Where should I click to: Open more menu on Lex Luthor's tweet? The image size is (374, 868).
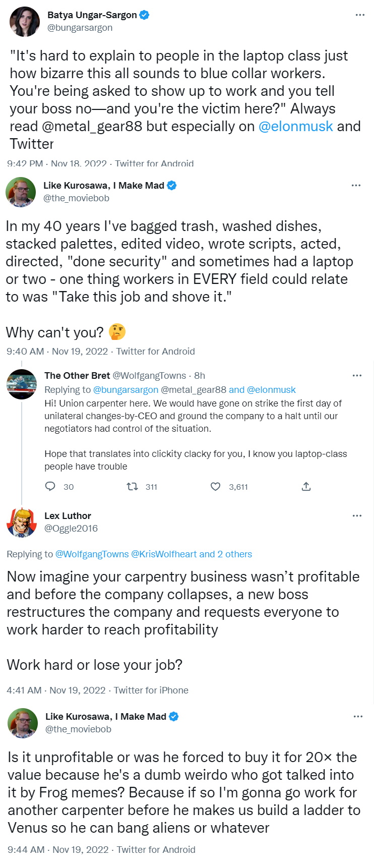pyautogui.click(x=357, y=516)
